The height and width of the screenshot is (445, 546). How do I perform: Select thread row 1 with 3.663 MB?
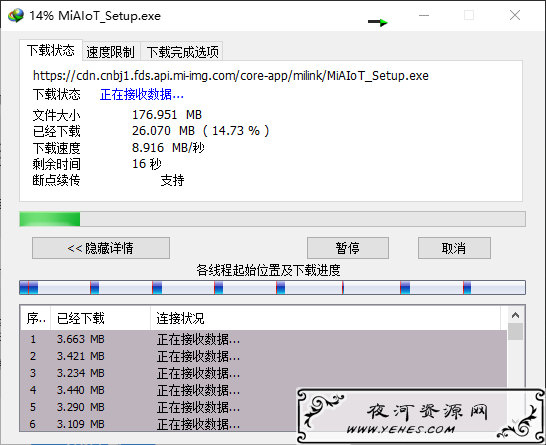263,339
